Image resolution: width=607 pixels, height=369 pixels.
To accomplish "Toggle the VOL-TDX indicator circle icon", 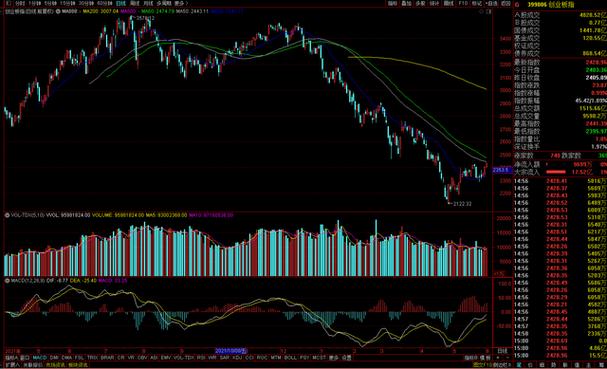I will tap(7, 215).
